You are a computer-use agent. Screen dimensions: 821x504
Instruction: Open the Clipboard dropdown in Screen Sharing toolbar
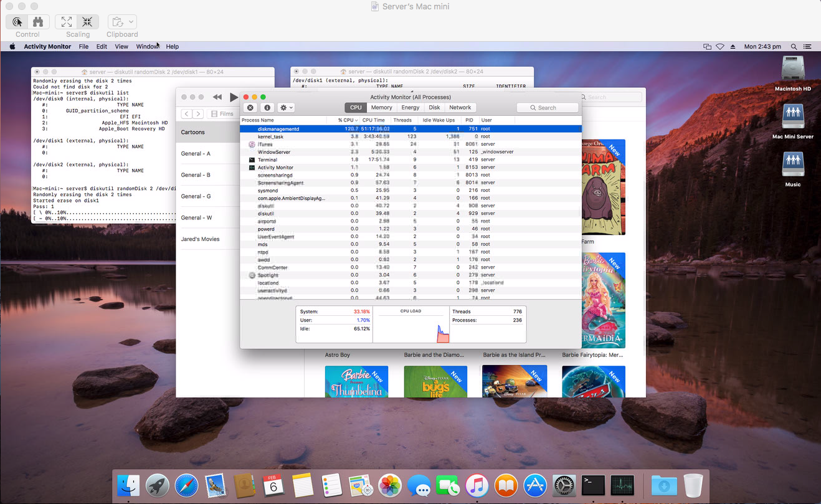point(122,22)
